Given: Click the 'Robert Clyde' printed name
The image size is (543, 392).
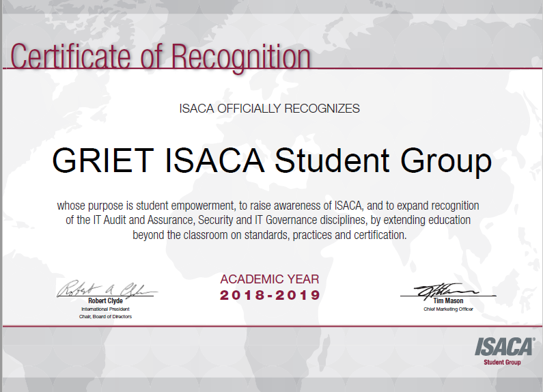Looking at the screenshot, I should [105, 300].
